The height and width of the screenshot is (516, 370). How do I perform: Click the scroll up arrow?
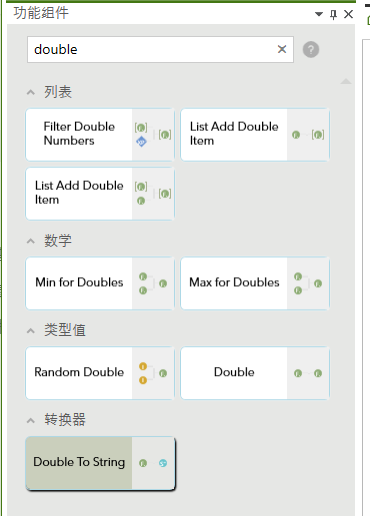click(346, 81)
